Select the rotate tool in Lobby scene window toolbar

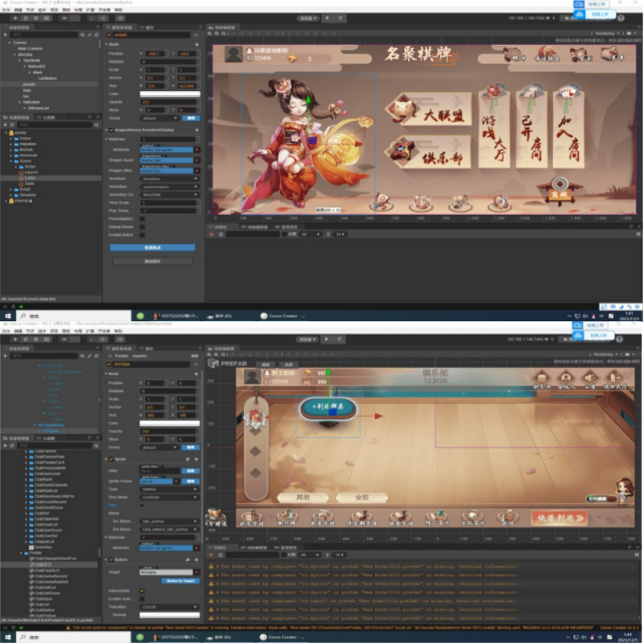(x=26, y=18)
